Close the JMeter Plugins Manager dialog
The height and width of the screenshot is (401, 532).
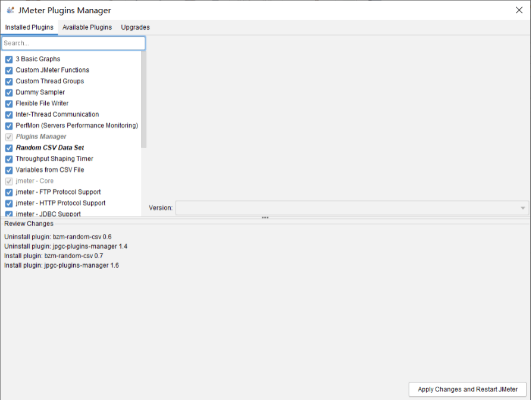tap(520, 10)
